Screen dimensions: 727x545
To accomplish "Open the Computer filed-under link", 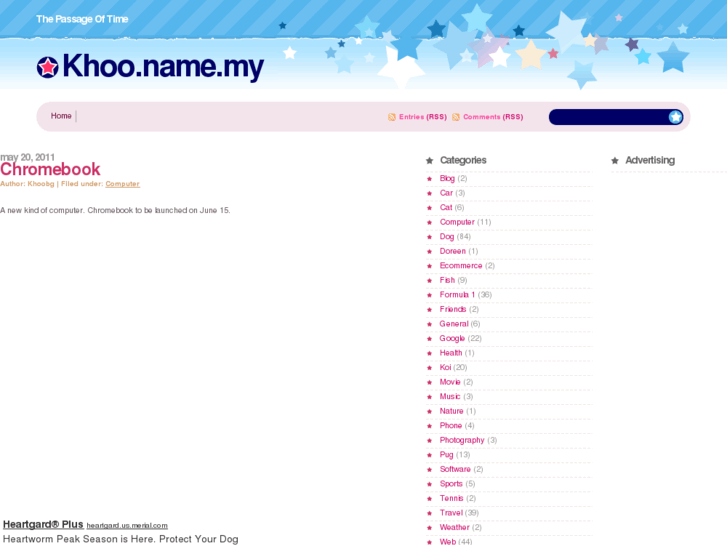I will [x=122, y=184].
